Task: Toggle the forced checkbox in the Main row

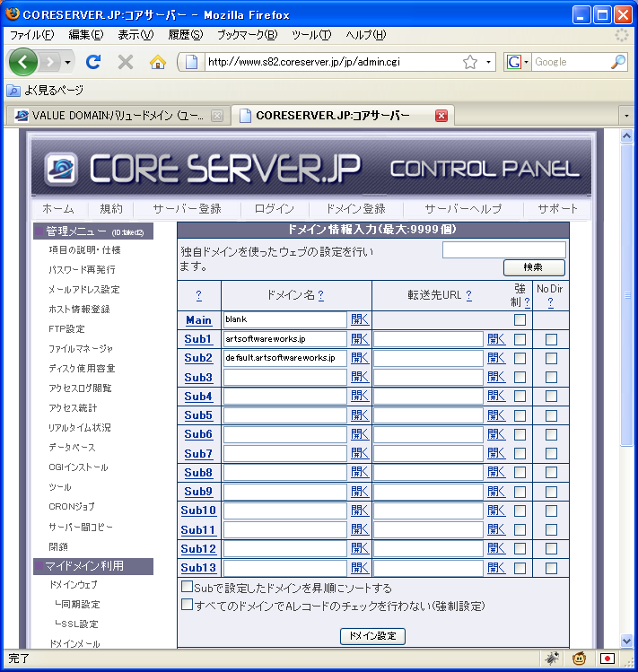Action: pyautogui.click(x=520, y=319)
